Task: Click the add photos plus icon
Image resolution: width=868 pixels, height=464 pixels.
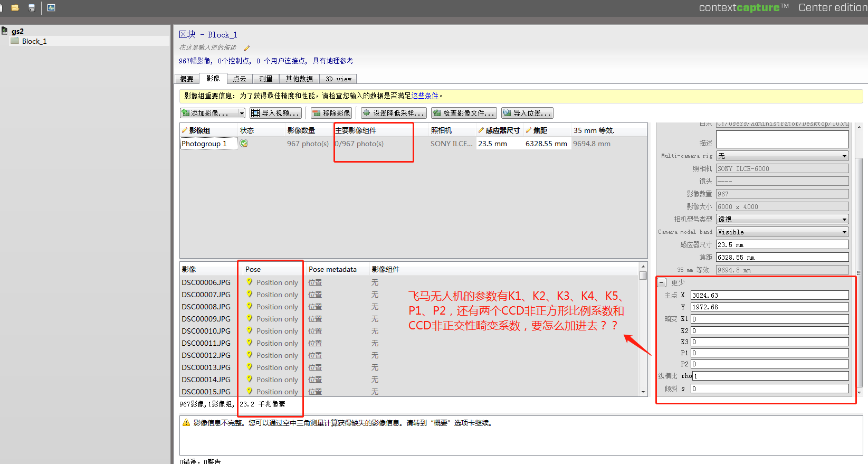Action: tap(186, 113)
